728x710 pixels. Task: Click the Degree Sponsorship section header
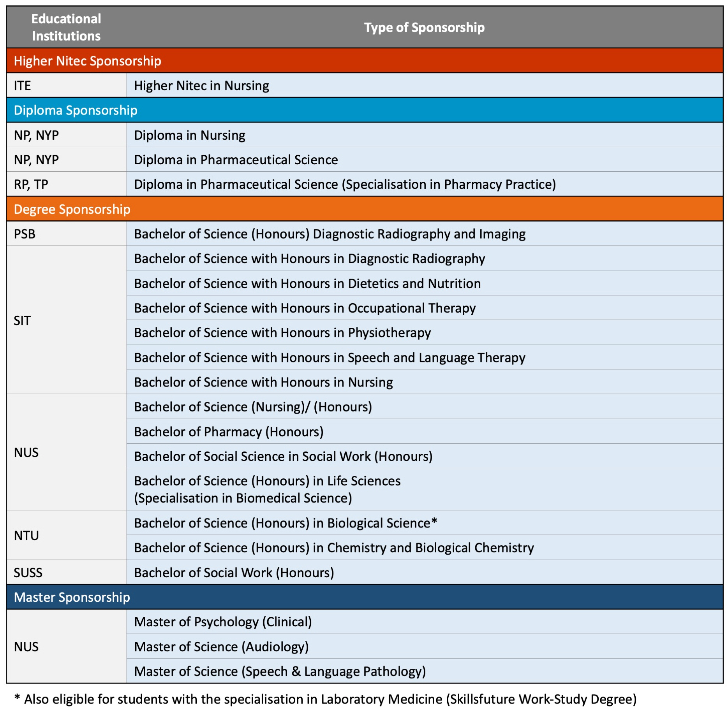72,209
